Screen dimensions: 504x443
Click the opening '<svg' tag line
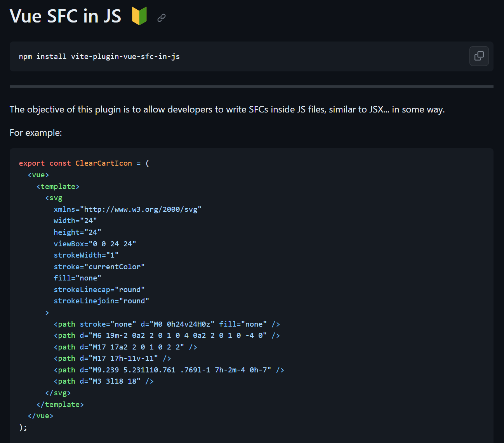[x=54, y=198]
